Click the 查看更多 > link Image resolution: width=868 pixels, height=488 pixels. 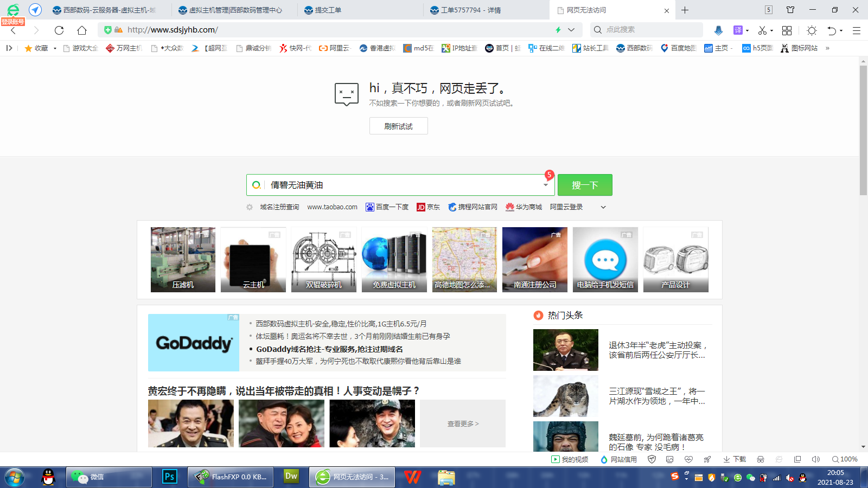pos(463,423)
